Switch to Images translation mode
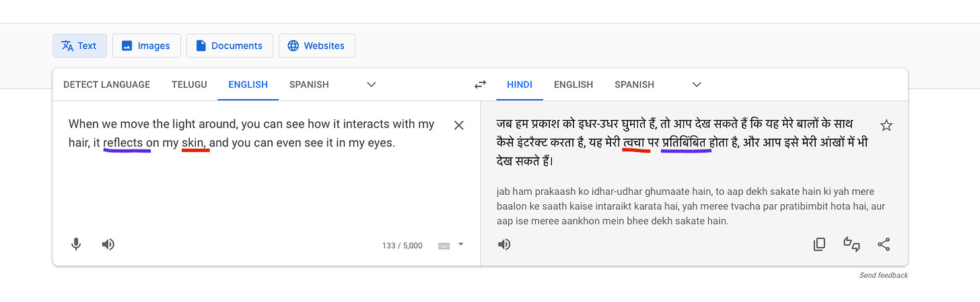The width and height of the screenshot is (980, 302). 146,46
